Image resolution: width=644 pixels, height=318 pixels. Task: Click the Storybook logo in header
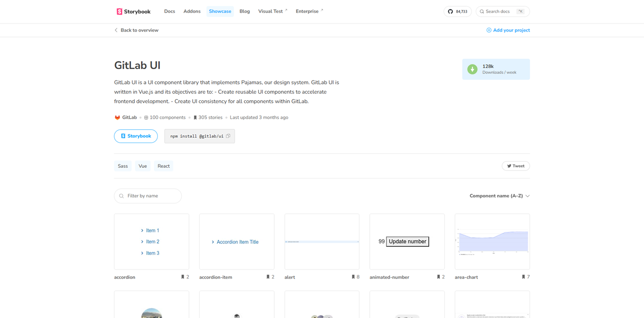coord(133,12)
